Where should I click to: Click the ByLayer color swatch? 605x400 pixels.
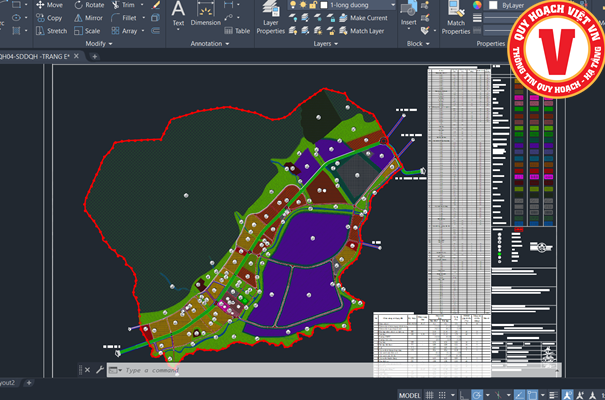point(493,5)
